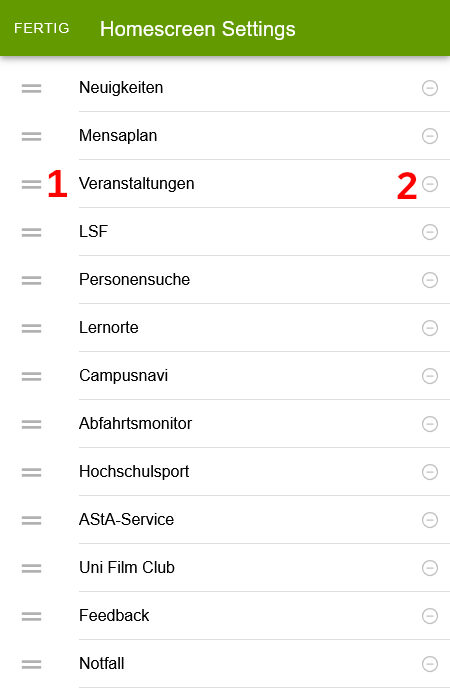Click the Veranstaltungen label
The width and height of the screenshot is (450, 700).
click(x=137, y=183)
